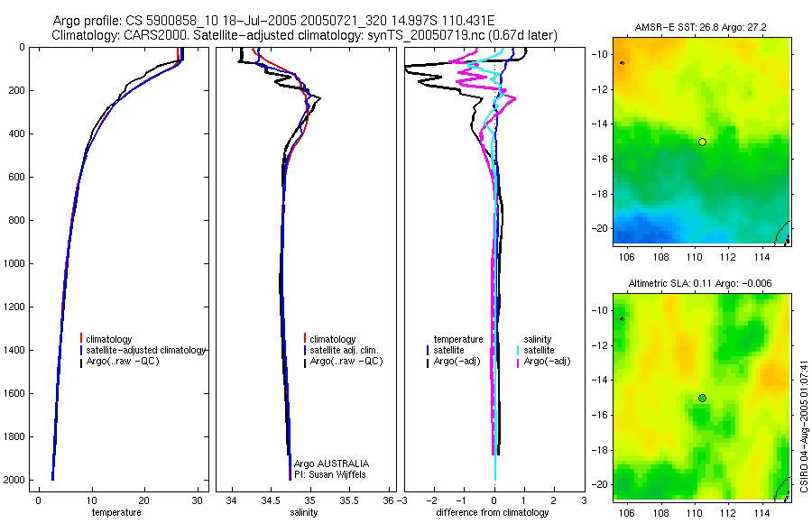Click the temperature axis tick label '30'

click(x=197, y=500)
